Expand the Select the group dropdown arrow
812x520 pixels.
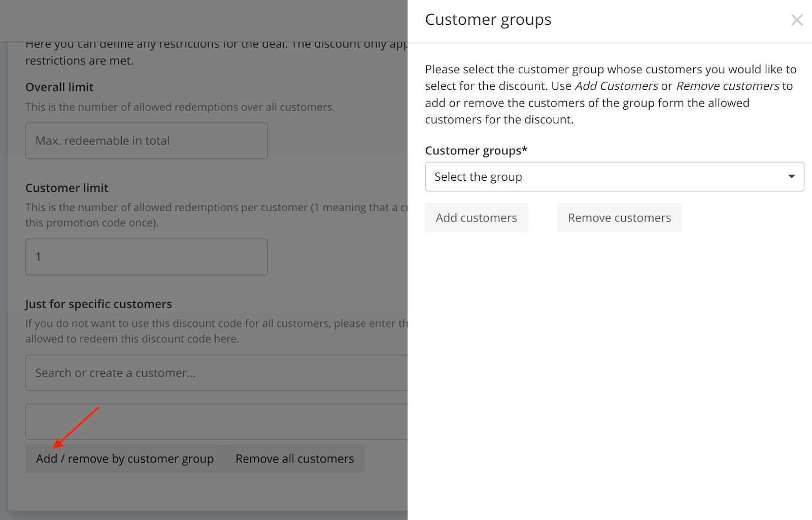point(791,177)
